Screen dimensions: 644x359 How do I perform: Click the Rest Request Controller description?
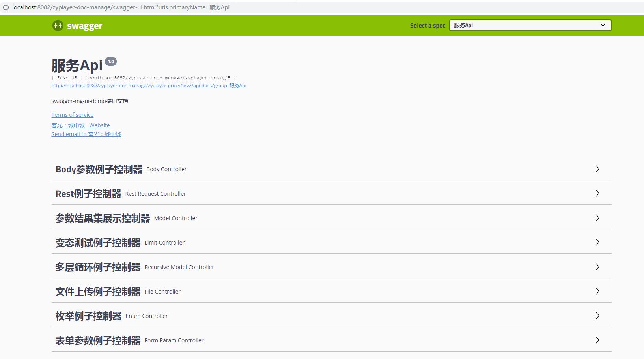tap(156, 194)
